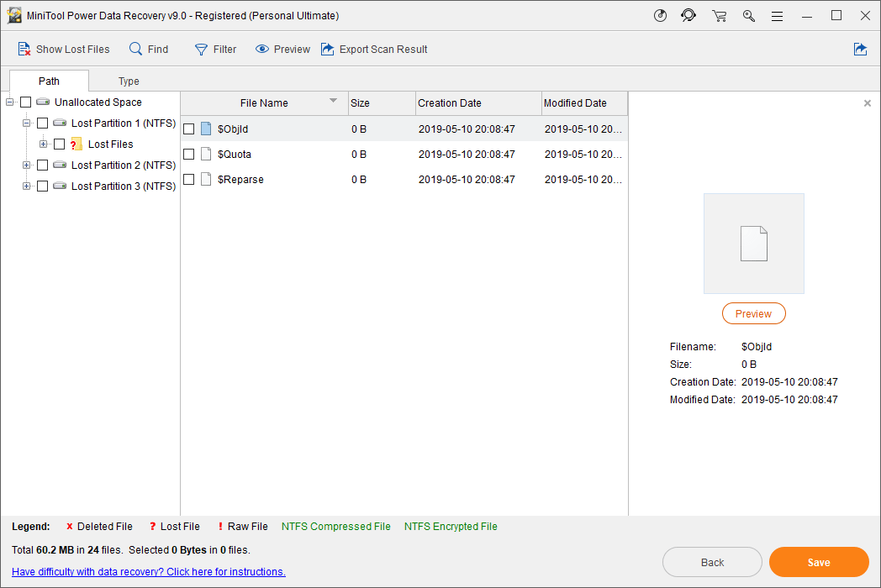The image size is (881, 588).
Task: Open the shopping cart to upgrade
Action: pos(720,15)
